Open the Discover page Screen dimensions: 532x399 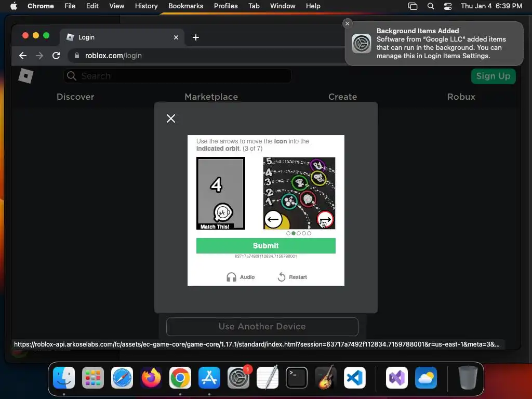click(75, 97)
